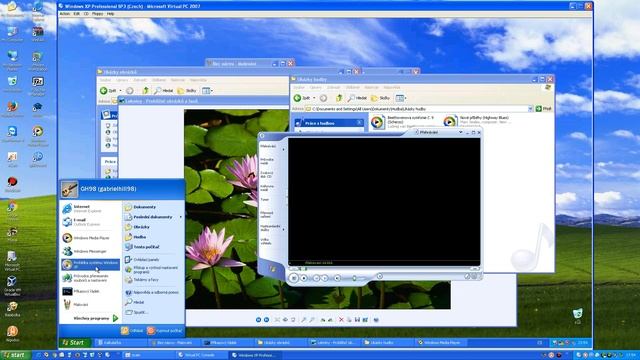This screenshot has width=640, height=360.
Task: Open Views dropdown in Ukázky hudby toolbar
Action: (402, 98)
